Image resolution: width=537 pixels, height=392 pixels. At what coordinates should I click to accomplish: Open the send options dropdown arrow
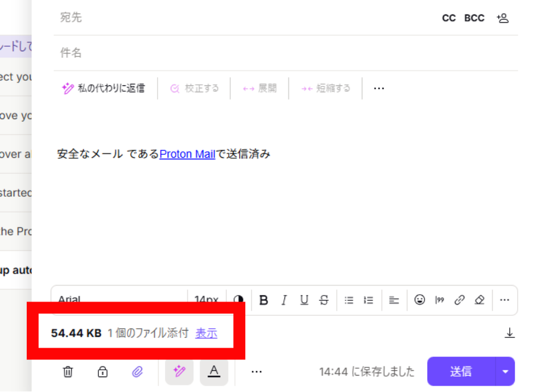click(505, 372)
